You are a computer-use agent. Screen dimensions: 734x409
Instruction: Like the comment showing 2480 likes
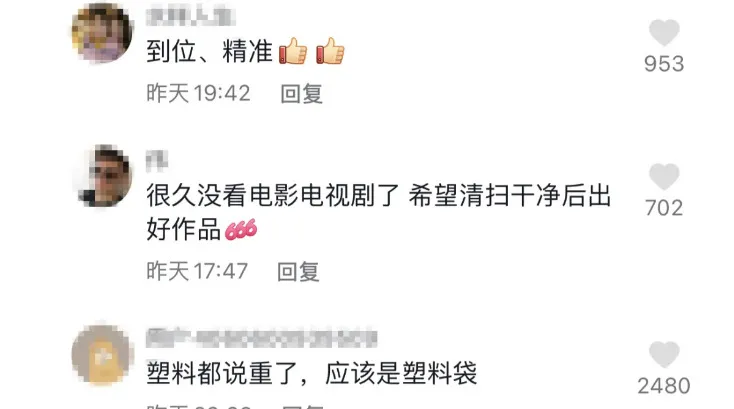click(664, 354)
